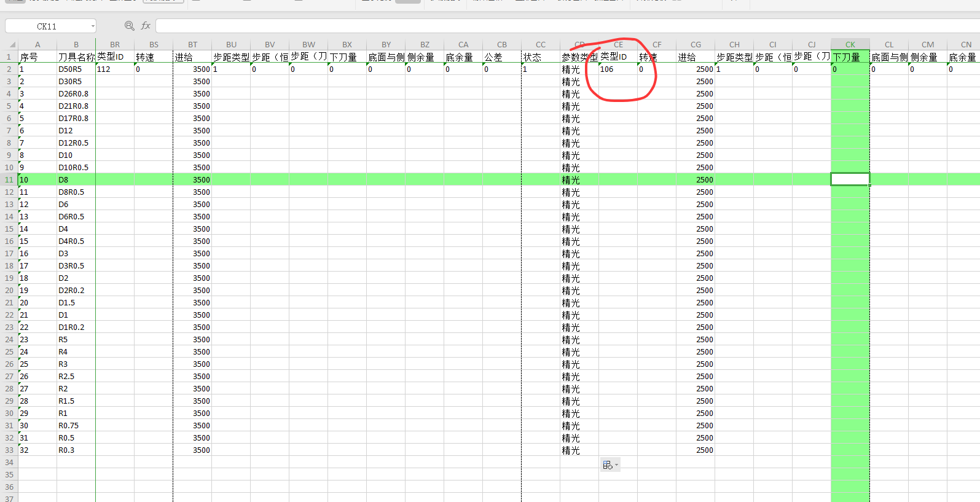
Task: Click the 侧余量 header in column CM
Action: click(x=928, y=57)
